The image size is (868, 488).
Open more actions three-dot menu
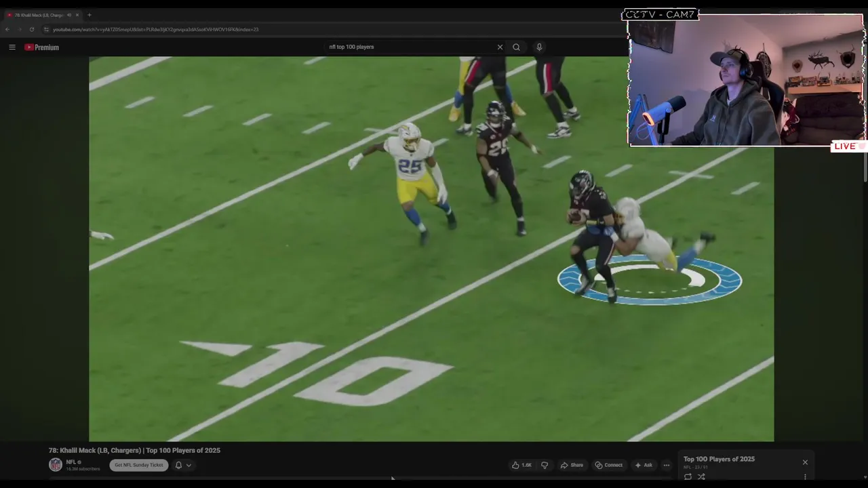coord(666,465)
